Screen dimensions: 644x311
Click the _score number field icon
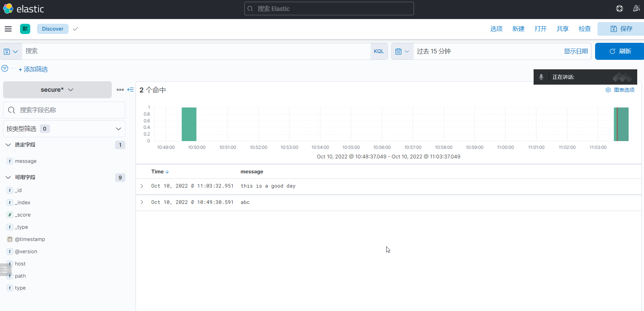click(10, 215)
